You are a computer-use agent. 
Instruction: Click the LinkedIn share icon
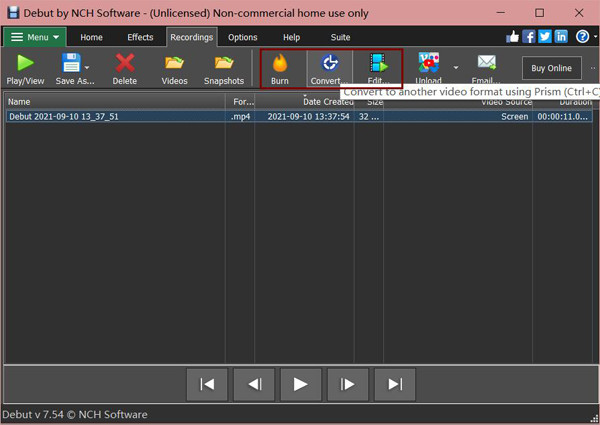click(561, 37)
